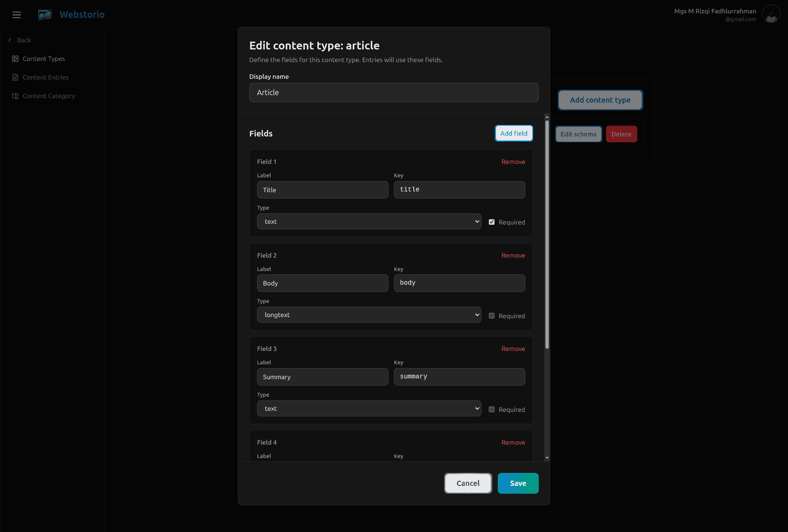Focus the Label input containing Body
The width and height of the screenshot is (788, 532).
(323, 283)
